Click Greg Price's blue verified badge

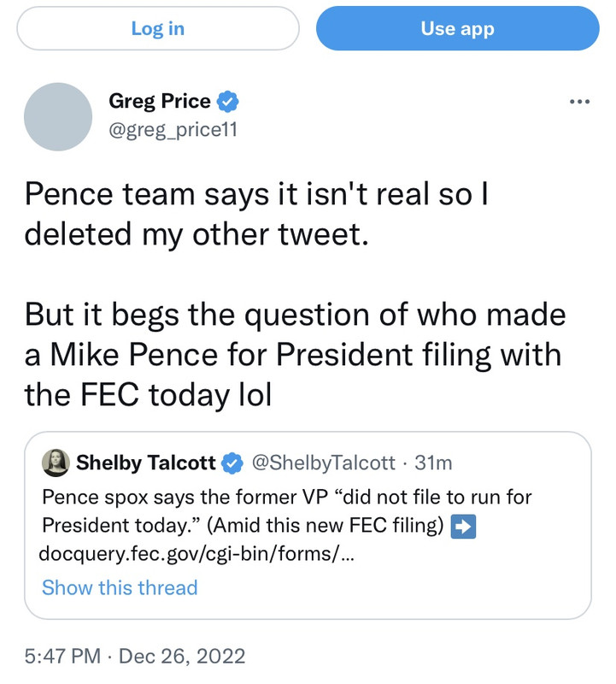click(227, 102)
